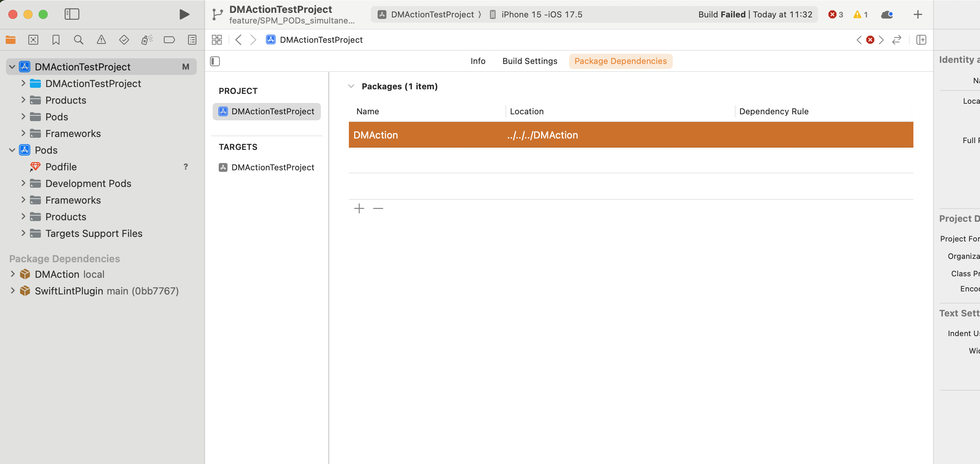
Task: Click the Build Failed status text
Action: tap(722, 14)
